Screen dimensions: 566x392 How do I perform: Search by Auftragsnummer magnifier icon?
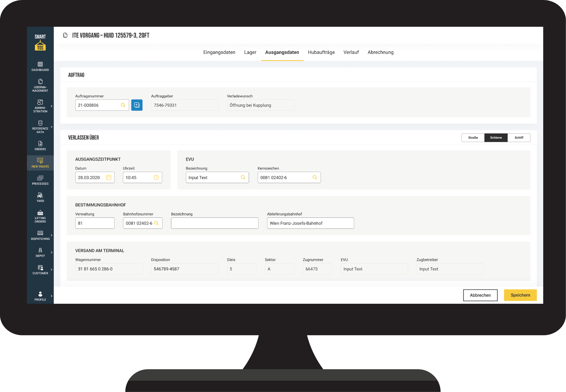123,105
